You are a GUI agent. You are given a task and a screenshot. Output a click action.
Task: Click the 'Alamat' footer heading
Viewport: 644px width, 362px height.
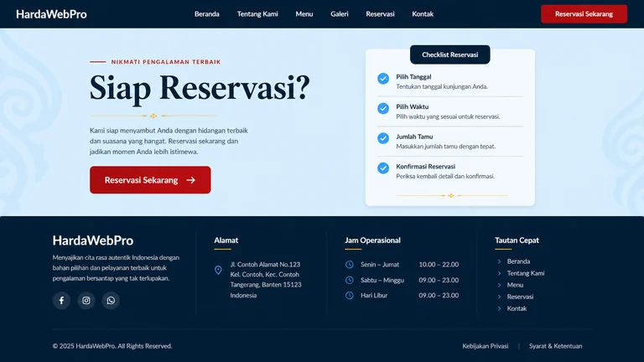[x=226, y=240]
